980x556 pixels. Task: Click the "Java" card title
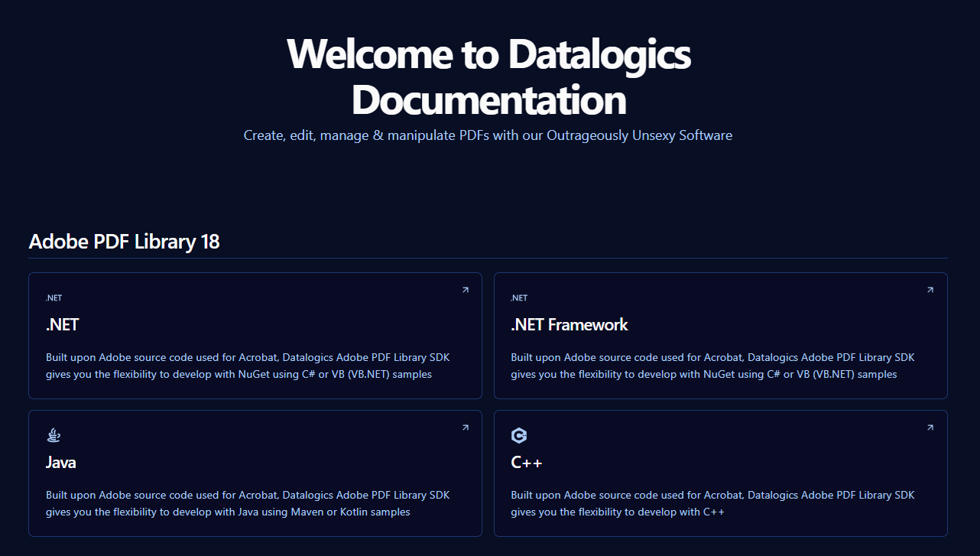coord(60,462)
